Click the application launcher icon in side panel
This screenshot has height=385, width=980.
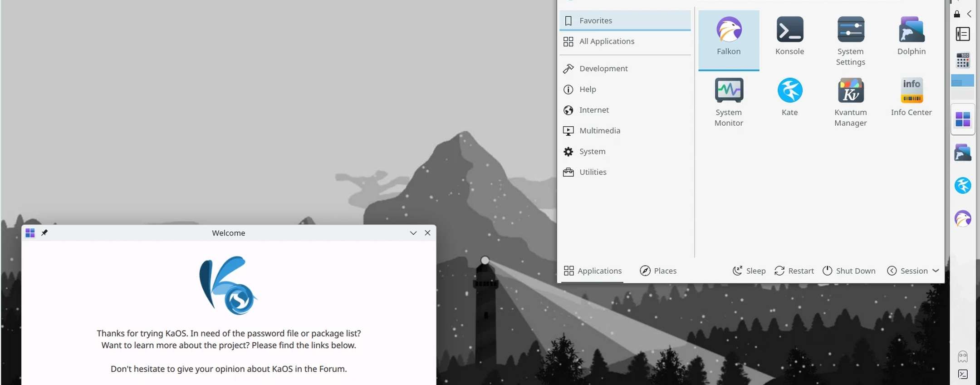coord(963,119)
